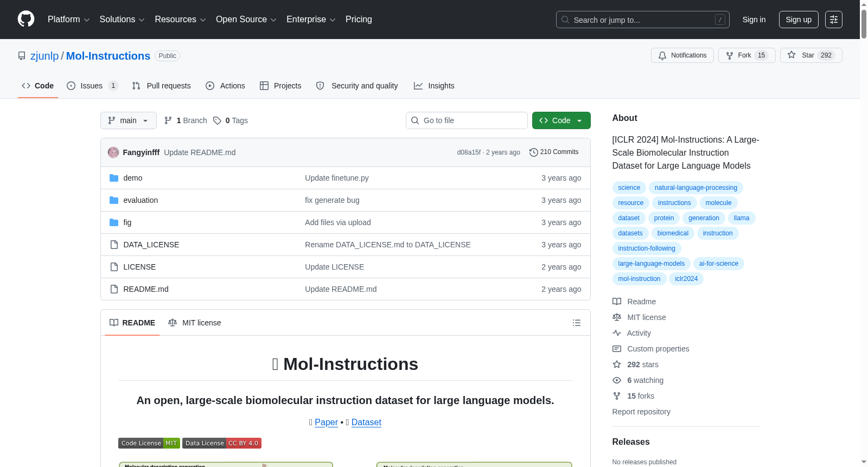Viewport: 868px width, 467px height.
Task: Open the Dataset link in README
Action: click(366, 423)
